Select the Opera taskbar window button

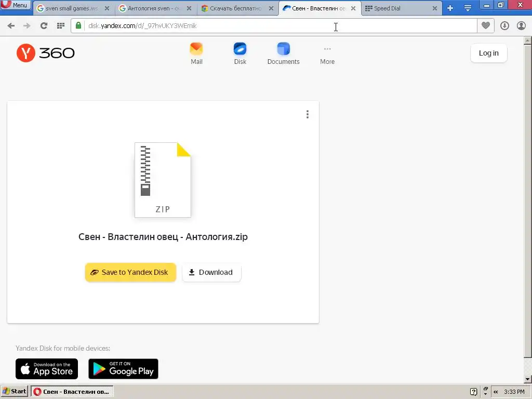[x=72, y=392]
